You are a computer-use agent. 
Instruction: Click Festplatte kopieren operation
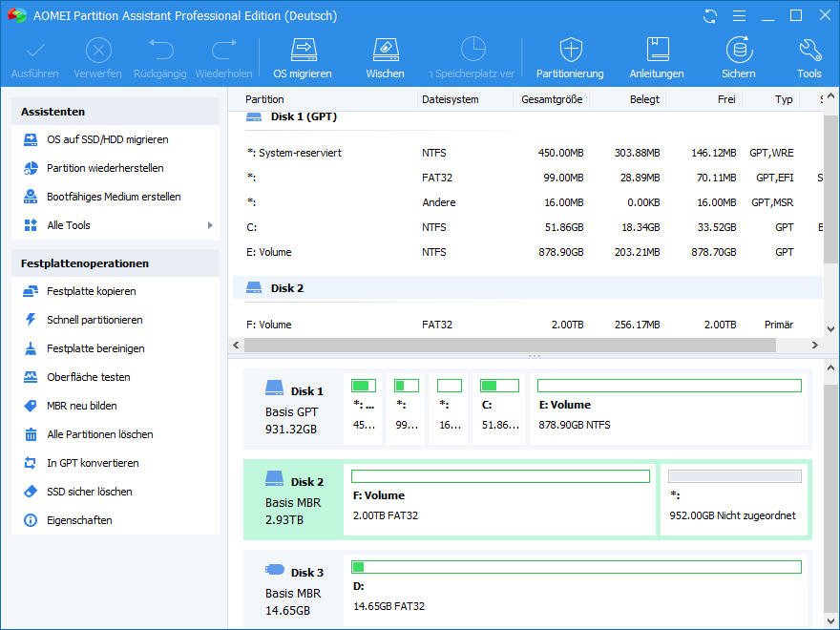[x=91, y=291]
